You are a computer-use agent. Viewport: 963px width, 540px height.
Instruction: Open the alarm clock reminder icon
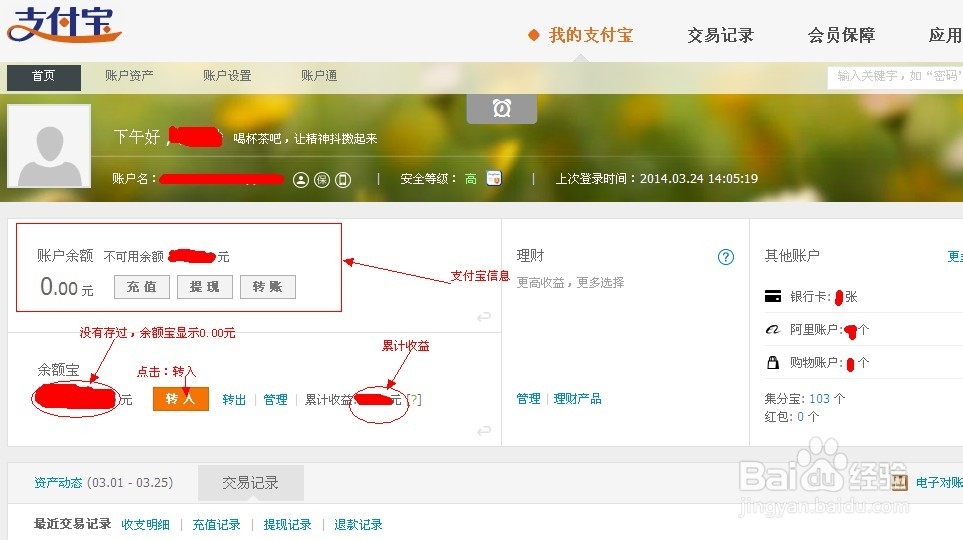pyautogui.click(x=502, y=109)
